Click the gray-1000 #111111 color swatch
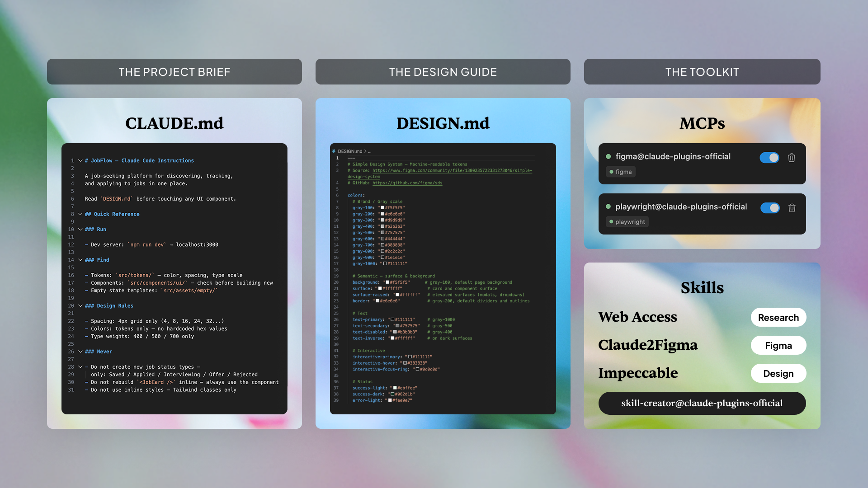 click(385, 264)
